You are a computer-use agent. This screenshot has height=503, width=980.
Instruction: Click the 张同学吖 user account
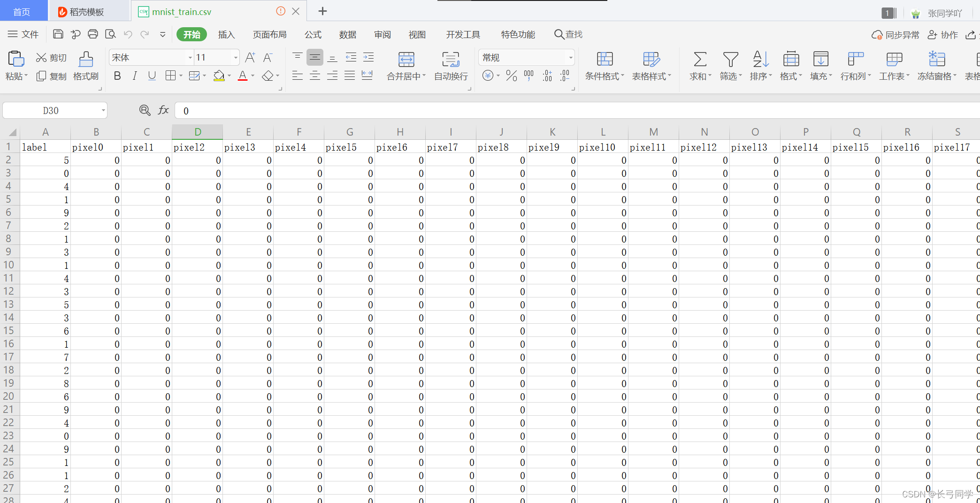tap(937, 13)
